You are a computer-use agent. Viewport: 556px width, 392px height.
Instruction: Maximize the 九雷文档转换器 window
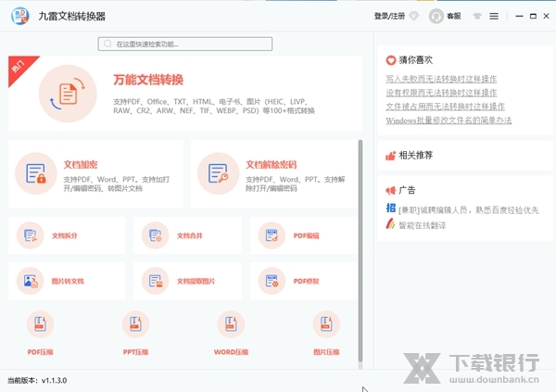point(533,16)
